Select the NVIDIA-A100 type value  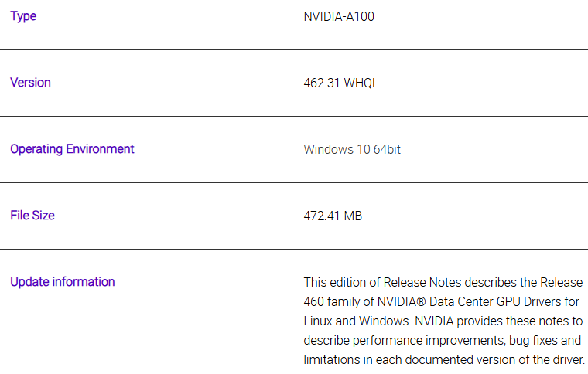click(339, 16)
